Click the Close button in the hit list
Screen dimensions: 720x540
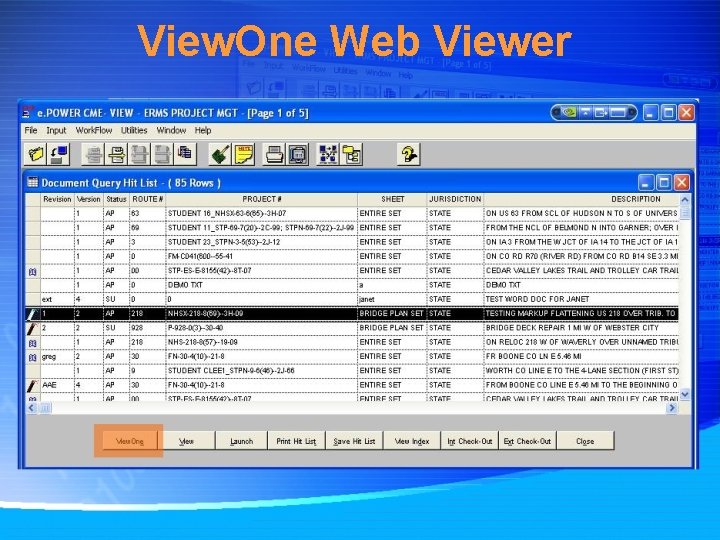tap(585, 441)
